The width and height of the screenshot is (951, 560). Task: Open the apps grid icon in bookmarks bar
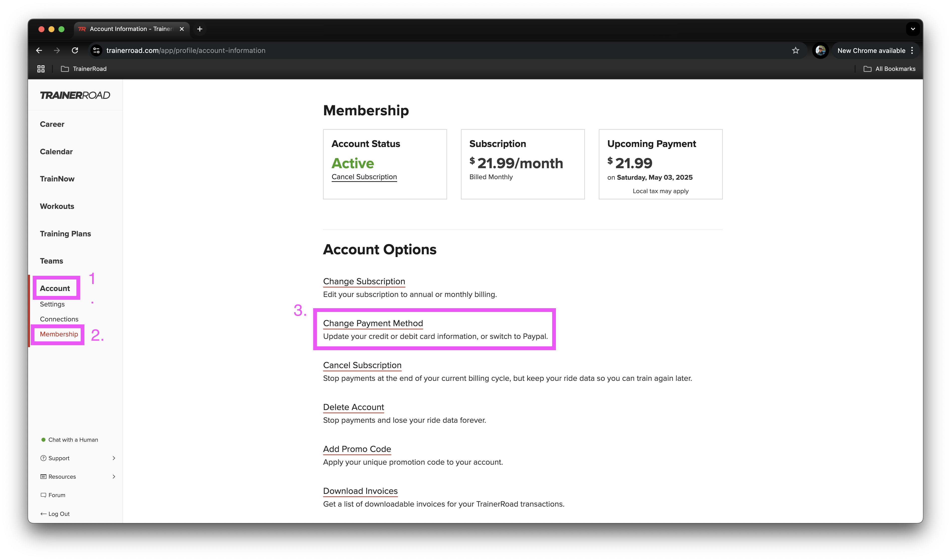(x=41, y=69)
